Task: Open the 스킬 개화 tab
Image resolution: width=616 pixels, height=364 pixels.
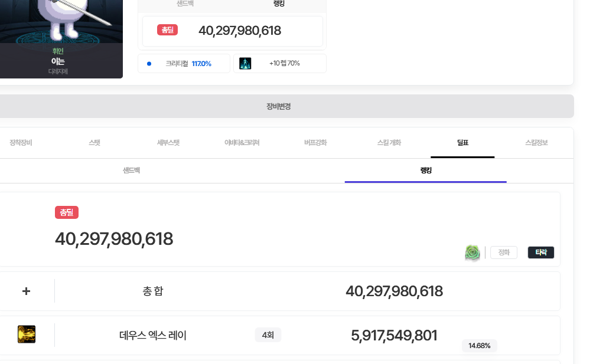Action: click(389, 143)
